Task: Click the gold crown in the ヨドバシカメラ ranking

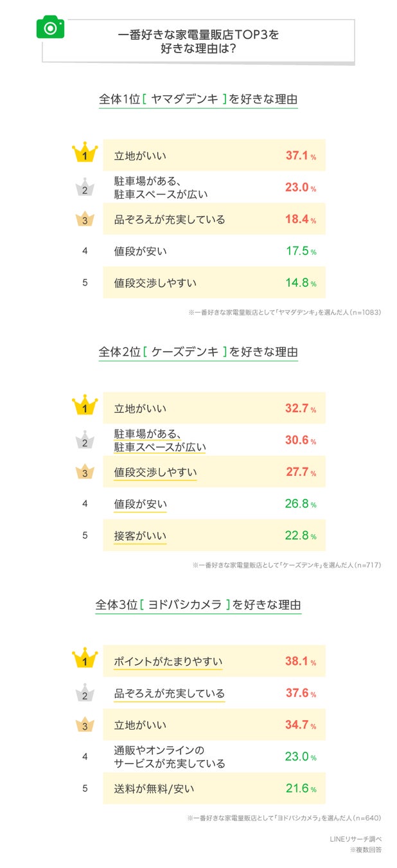Action: pos(84,660)
